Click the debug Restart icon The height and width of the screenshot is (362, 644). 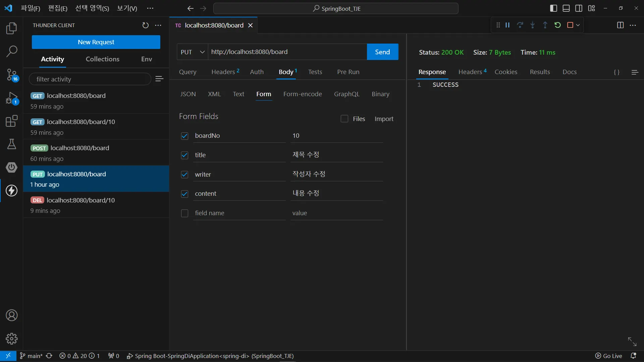[557, 25]
